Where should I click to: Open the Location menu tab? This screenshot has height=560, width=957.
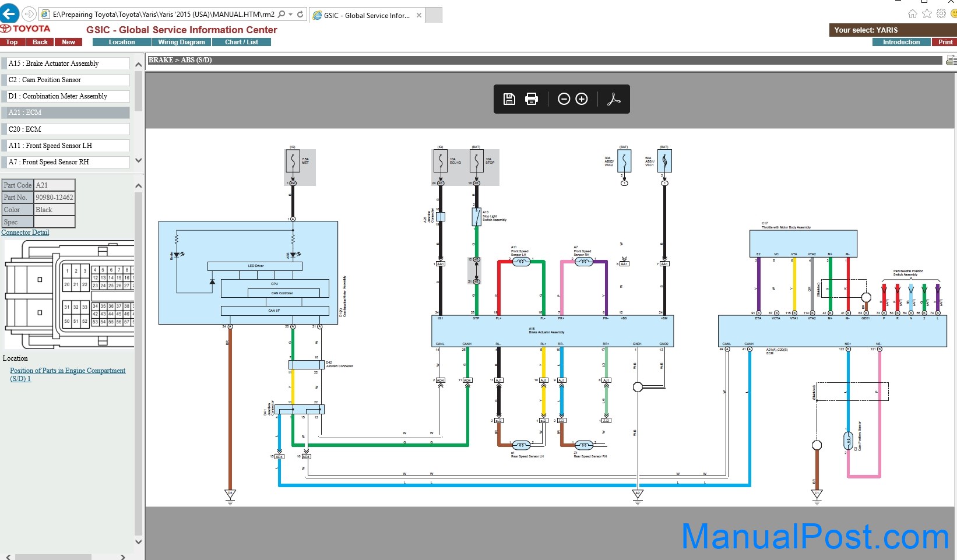(x=122, y=42)
